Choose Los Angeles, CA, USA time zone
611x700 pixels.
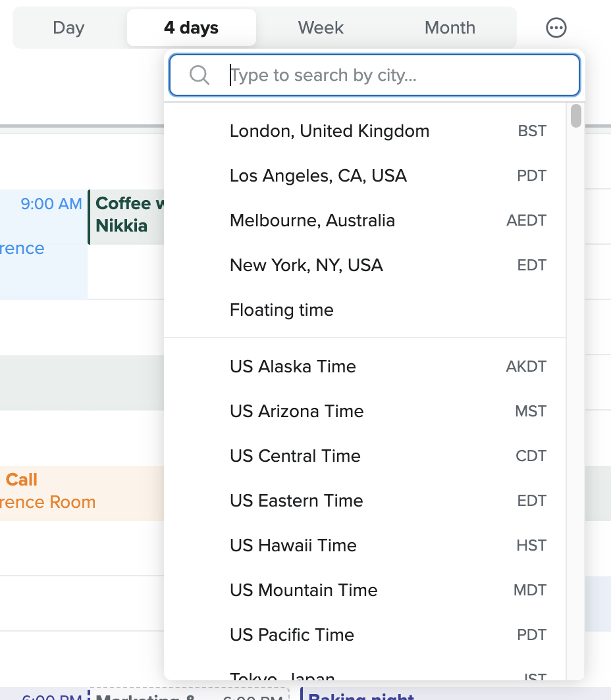(x=365, y=176)
